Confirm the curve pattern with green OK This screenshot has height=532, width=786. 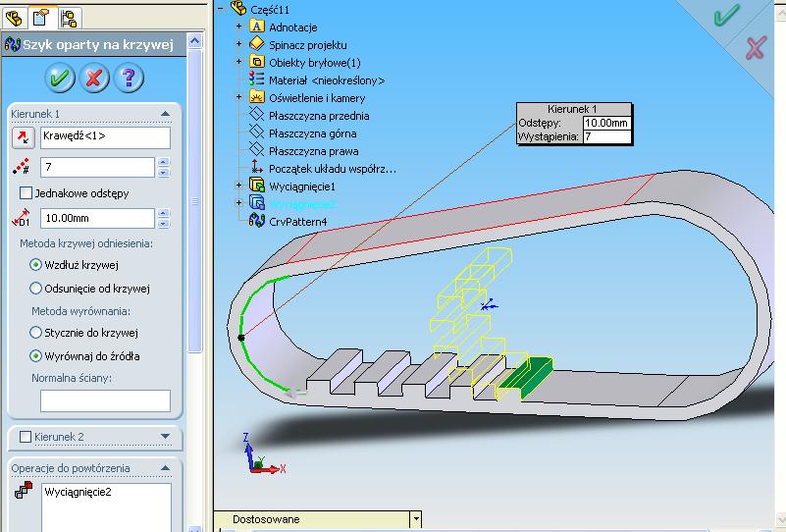pos(60,78)
